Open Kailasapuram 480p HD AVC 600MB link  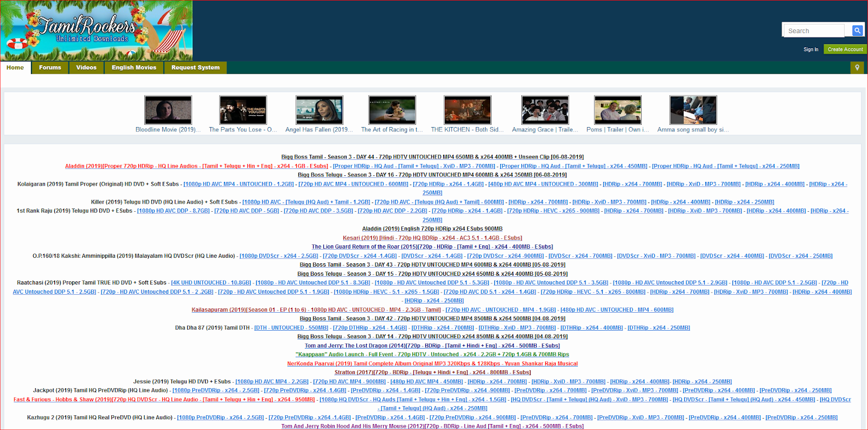(x=617, y=310)
